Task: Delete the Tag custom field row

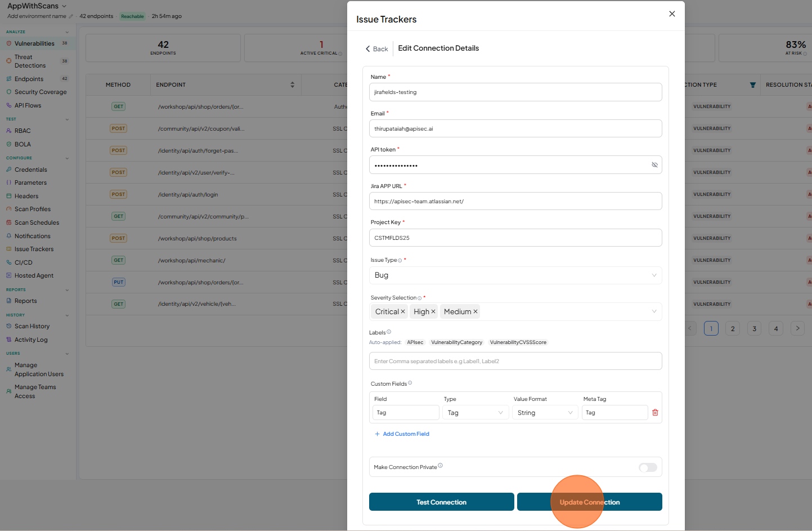Action: (655, 413)
